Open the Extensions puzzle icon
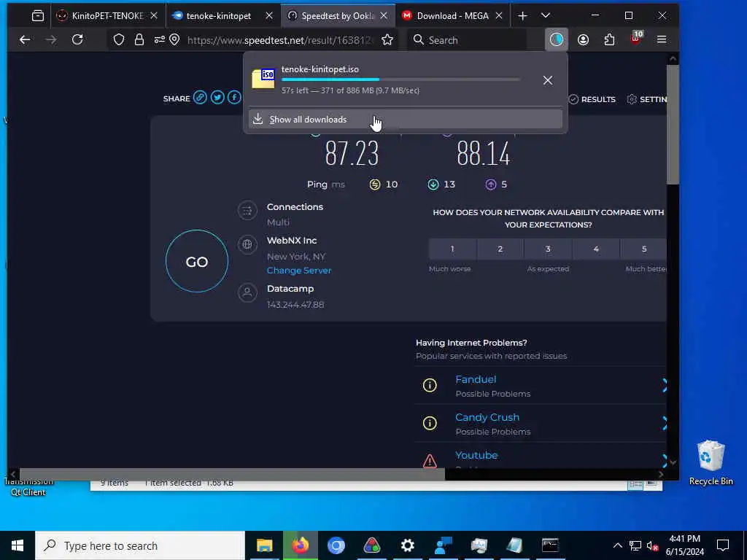This screenshot has height=560, width=747. 609,40
